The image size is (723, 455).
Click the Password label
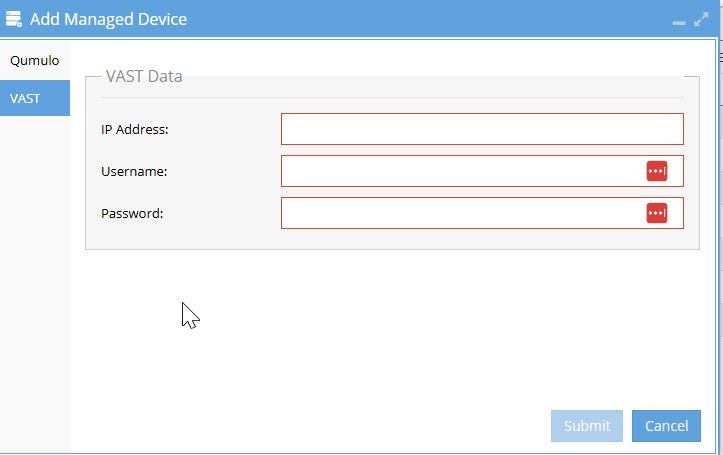pyautogui.click(x=132, y=213)
